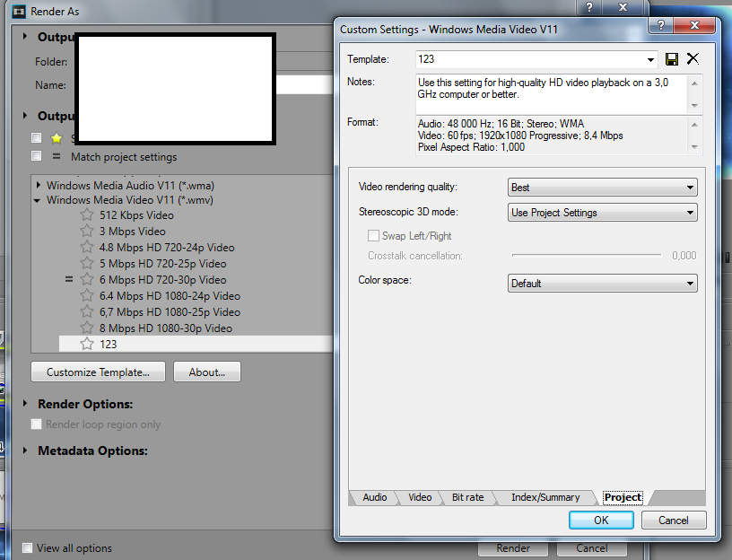Save the template using the floppy disk icon

(x=671, y=59)
